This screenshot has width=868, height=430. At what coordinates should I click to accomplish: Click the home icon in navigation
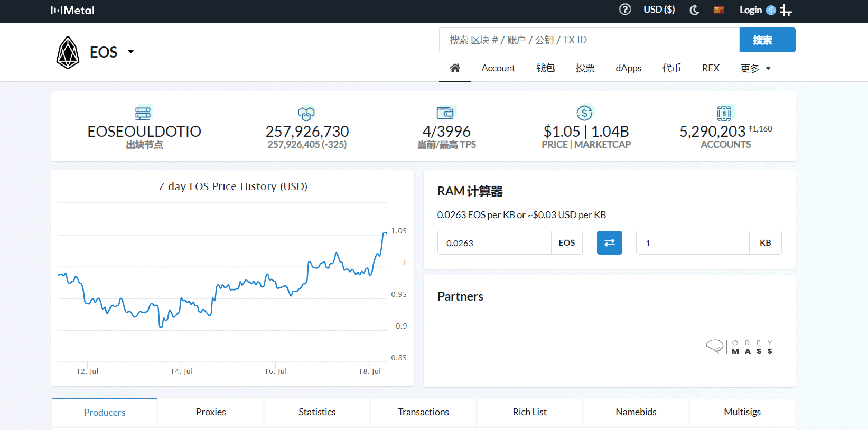(x=455, y=68)
